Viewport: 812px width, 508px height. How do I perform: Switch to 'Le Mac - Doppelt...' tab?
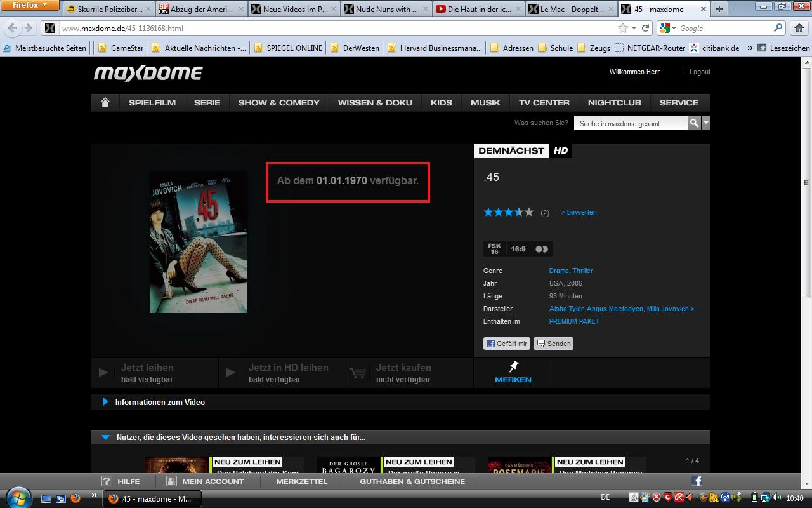571,9
